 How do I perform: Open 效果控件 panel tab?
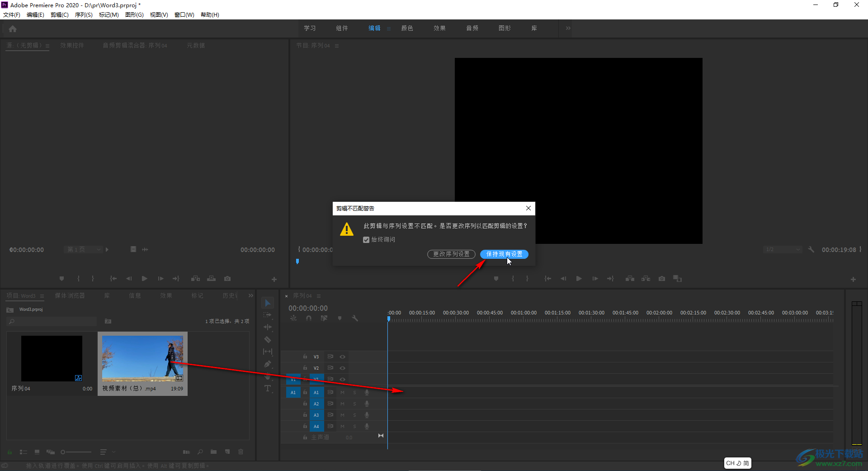click(72, 45)
